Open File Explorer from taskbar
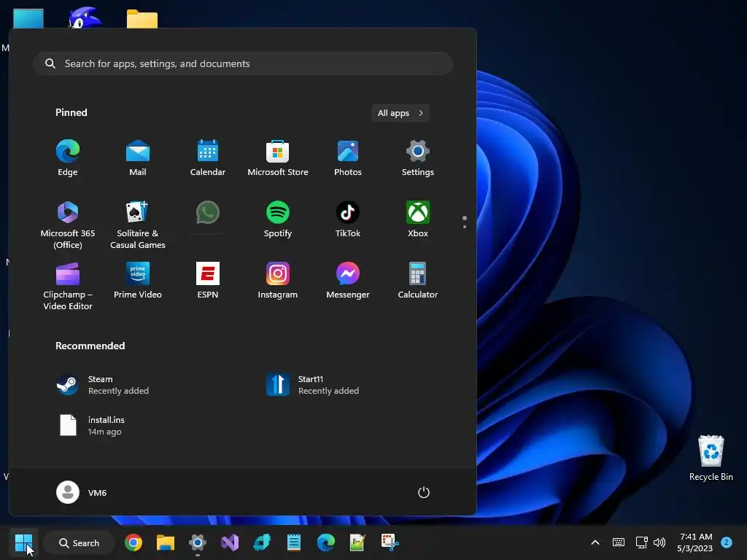Screen dimensions: 747x560 tap(166, 542)
